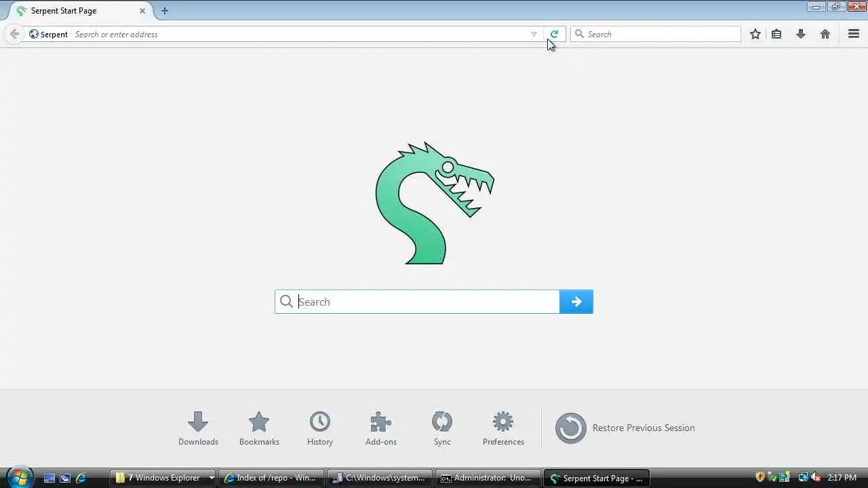Expand the Windows Explorer group arrow
This screenshot has height=488, width=868.
pyautogui.click(x=211, y=478)
